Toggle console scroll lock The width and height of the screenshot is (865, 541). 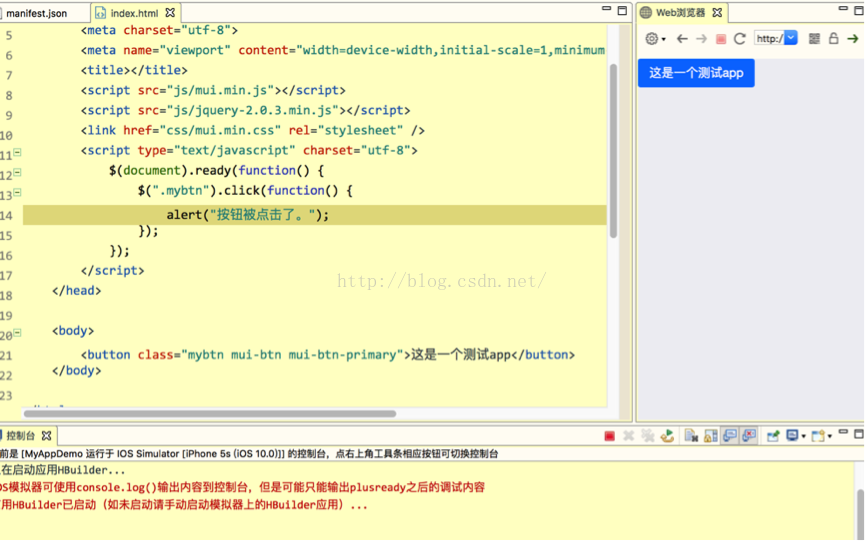[711, 436]
